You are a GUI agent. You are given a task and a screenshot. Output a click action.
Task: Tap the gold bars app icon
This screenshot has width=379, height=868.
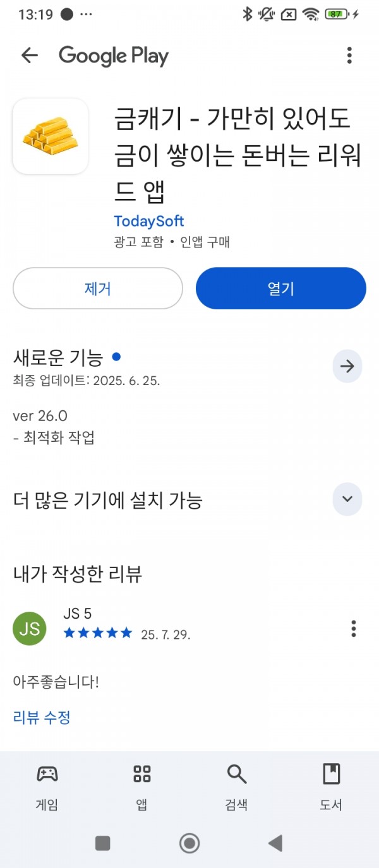pyautogui.click(x=51, y=136)
